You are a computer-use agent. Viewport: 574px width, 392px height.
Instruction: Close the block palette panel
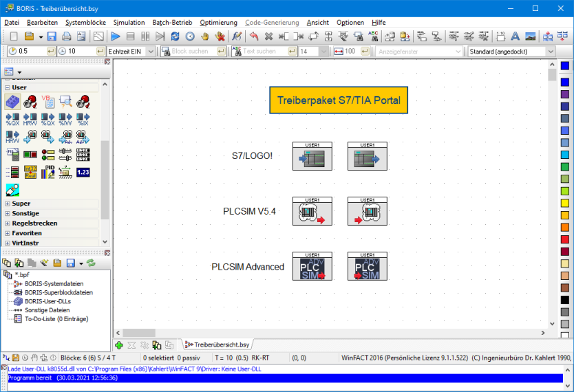coord(107,62)
